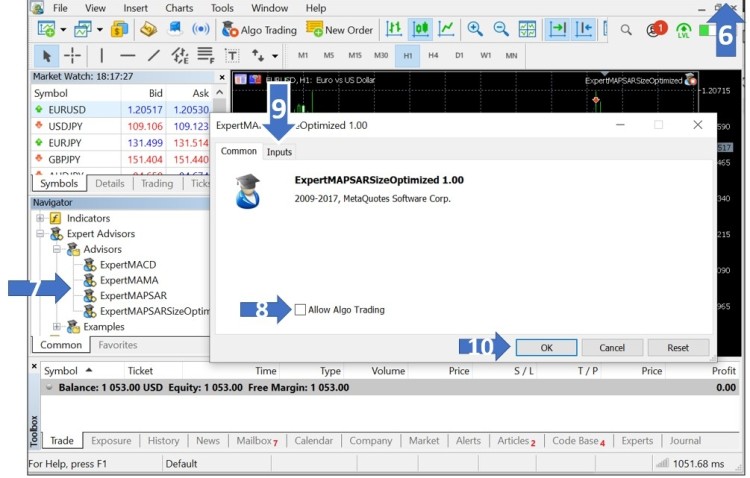Viewport: 750px width, 478px height.
Task: Expand the Indicators tree node
Action: pyautogui.click(x=40, y=218)
